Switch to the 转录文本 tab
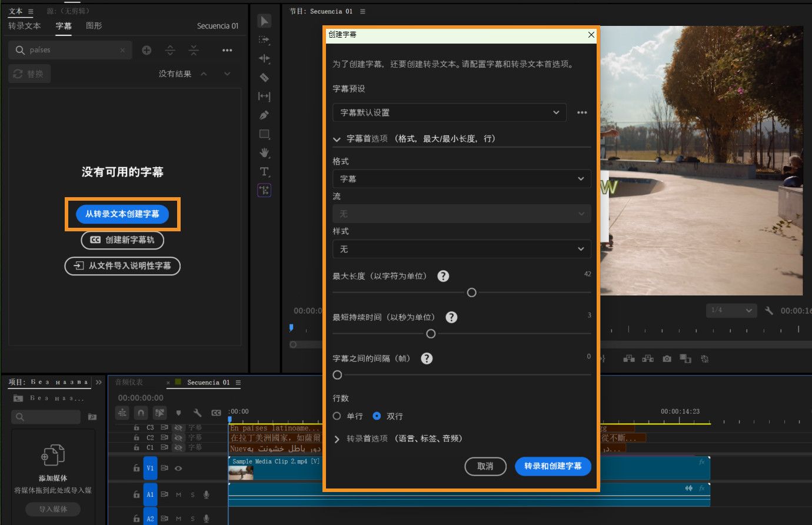Viewport: 812px width, 525px height. (24, 26)
